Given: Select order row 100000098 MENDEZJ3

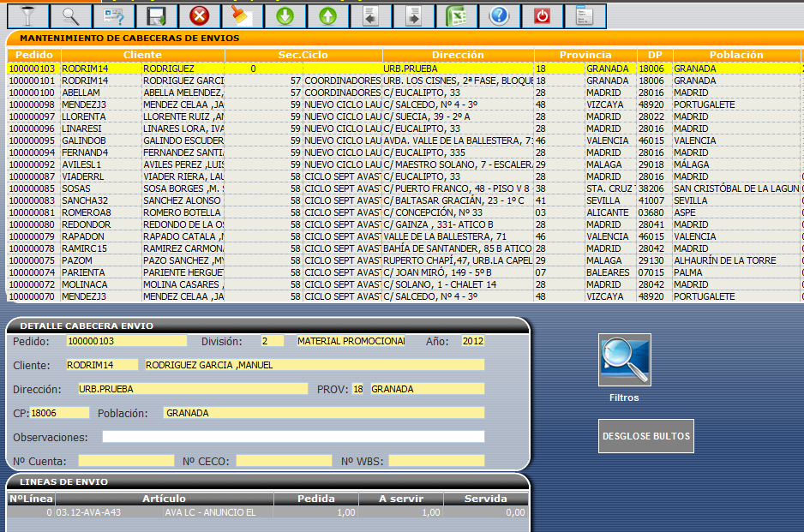Looking at the screenshot, I should [32, 105].
